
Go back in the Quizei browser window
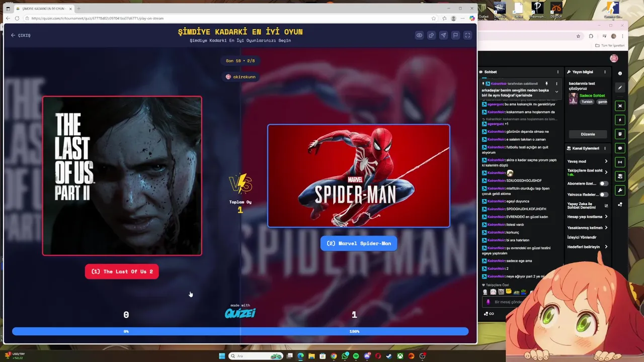point(8,18)
